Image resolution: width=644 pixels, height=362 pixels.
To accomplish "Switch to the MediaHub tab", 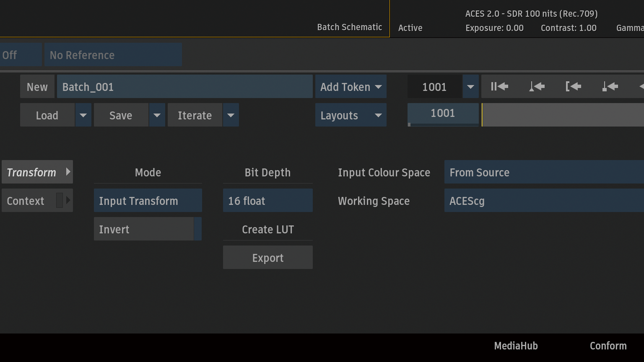I will 516,346.
